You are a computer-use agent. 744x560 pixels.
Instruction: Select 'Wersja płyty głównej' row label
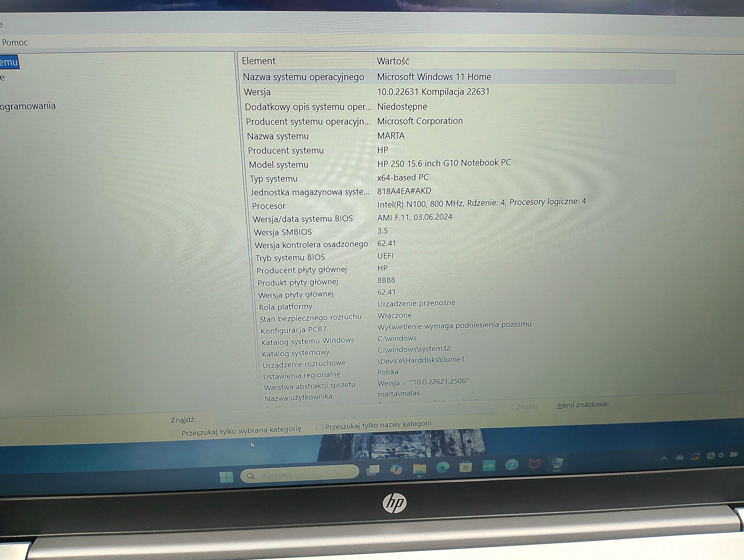(x=296, y=294)
